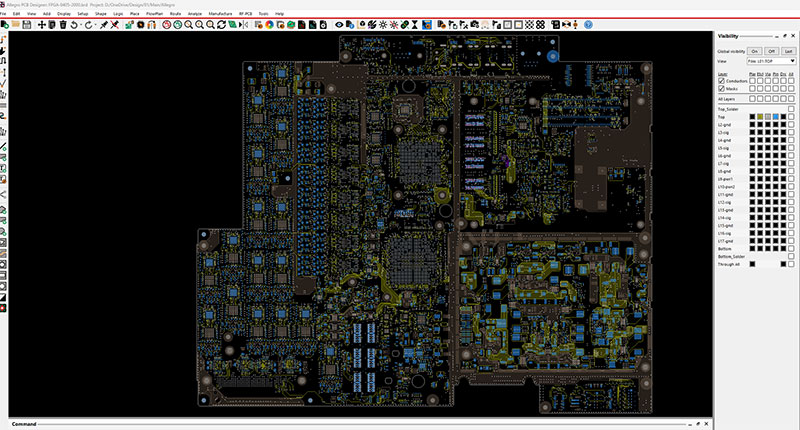Viewport: 800px width, 430px height.
Task: Click the camera snapshot toolbar icon
Action: [474, 24]
